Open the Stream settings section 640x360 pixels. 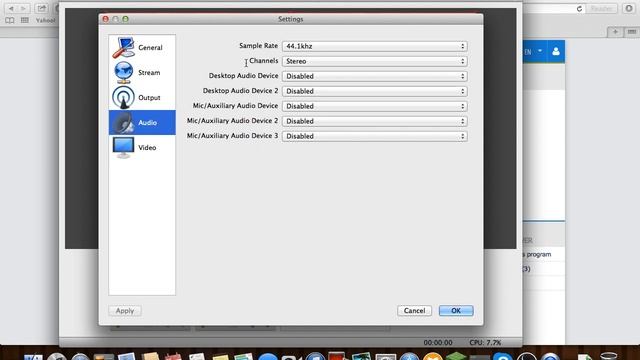coord(142,72)
